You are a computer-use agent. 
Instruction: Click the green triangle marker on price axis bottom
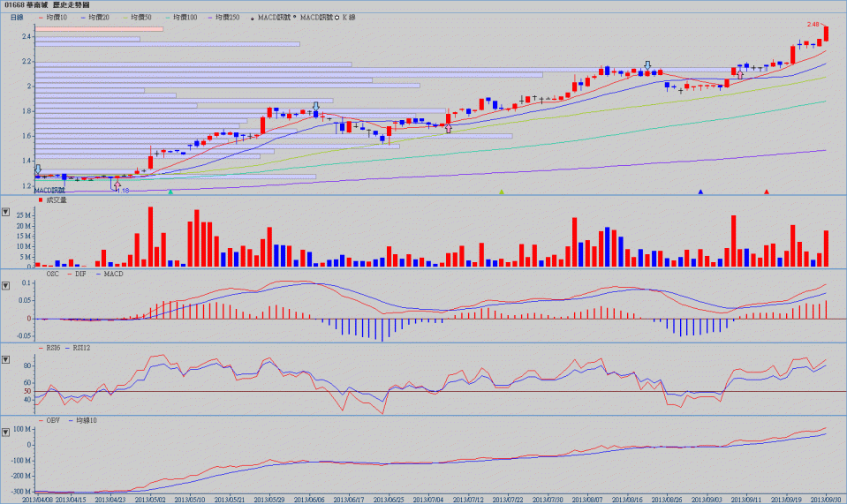click(x=170, y=192)
